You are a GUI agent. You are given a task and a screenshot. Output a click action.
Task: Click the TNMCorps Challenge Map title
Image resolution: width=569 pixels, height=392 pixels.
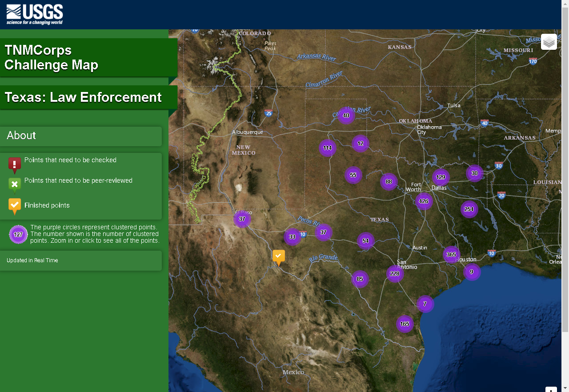point(52,57)
